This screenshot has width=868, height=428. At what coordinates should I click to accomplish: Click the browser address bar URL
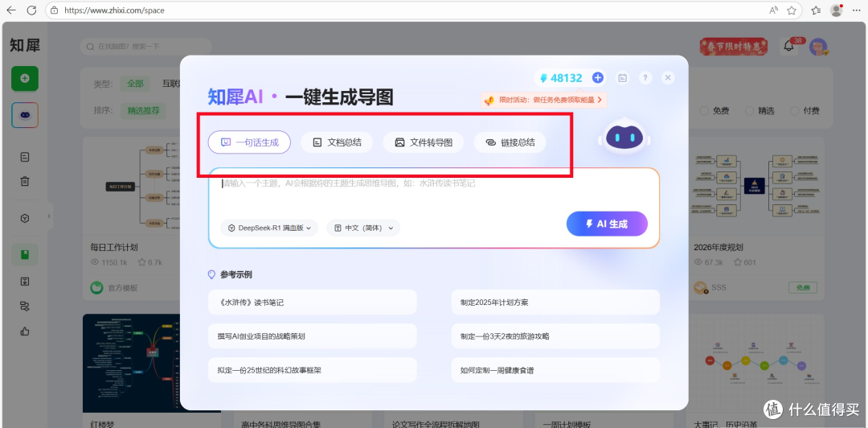tap(114, 10)
